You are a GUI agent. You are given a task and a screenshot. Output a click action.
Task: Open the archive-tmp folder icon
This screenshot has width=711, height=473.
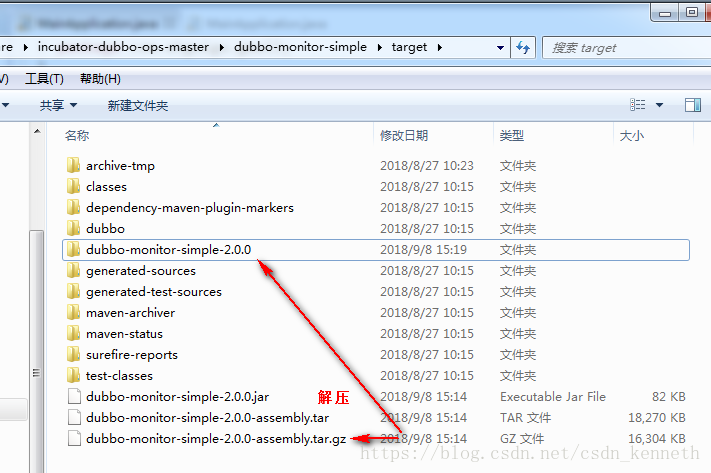(73, 166)
